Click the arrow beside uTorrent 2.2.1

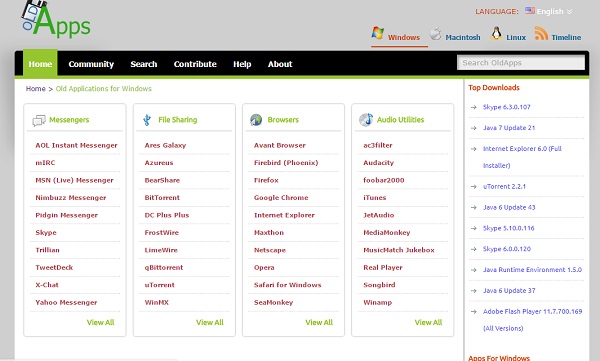[x=474, y=186]
